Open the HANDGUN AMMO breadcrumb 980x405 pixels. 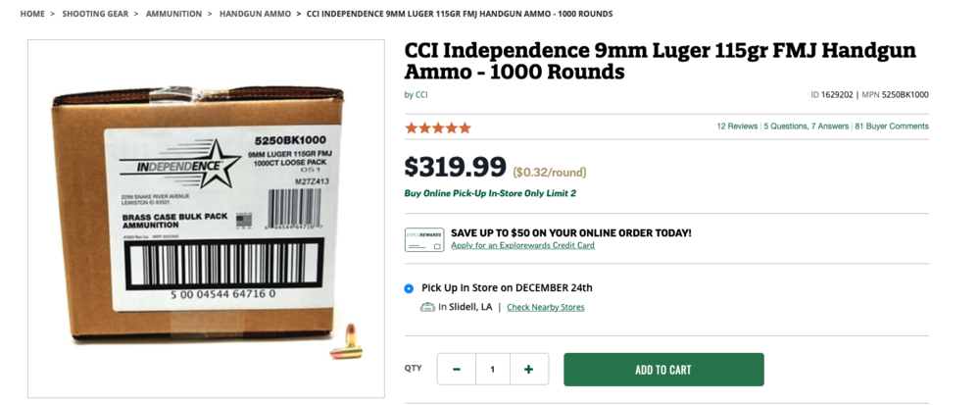click(x=255, y=14)
